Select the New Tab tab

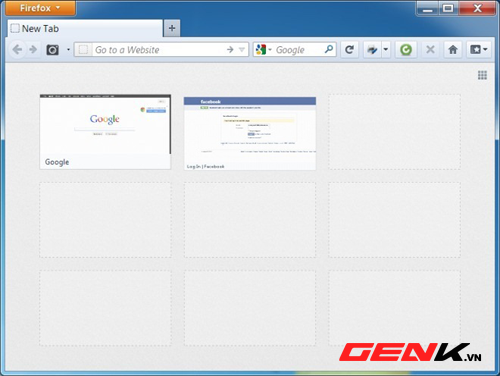coord(85,29)
